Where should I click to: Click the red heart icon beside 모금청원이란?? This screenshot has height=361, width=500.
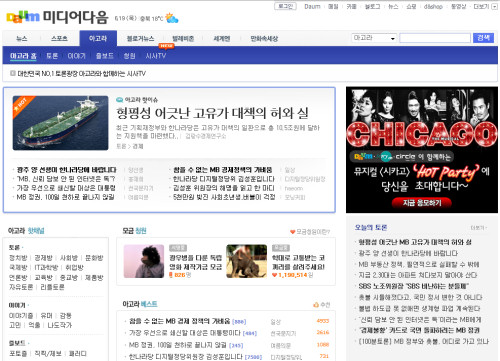pos(292,232)
